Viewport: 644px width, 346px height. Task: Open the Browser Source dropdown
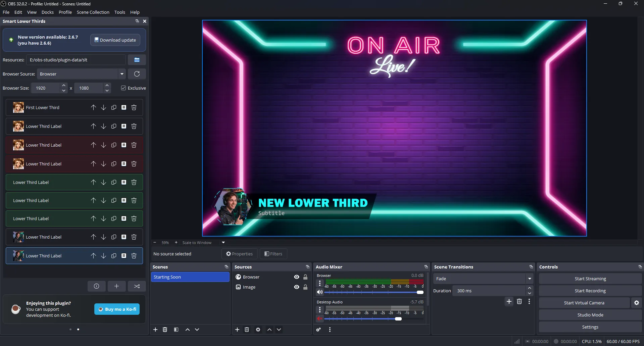pyautogui.click(x=121, y=74)
